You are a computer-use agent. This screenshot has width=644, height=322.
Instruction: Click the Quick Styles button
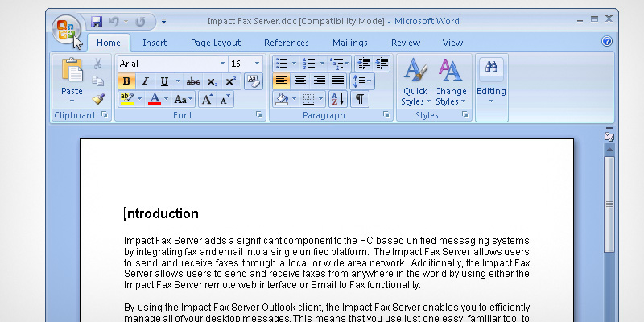(x=415, y=83)
